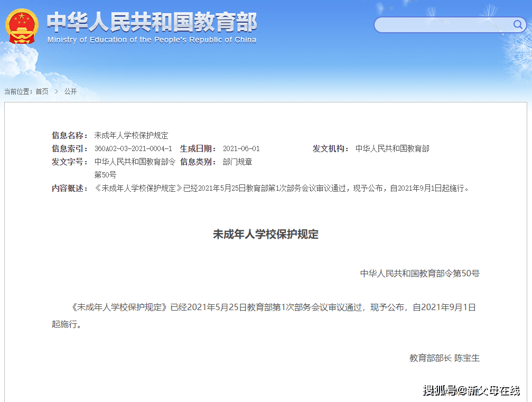The height and width of the screenshot is (402, 532).
Task: Click the 中华人民共和国教育部 site title
Action: pyautogui.click(x=152, y=22)
